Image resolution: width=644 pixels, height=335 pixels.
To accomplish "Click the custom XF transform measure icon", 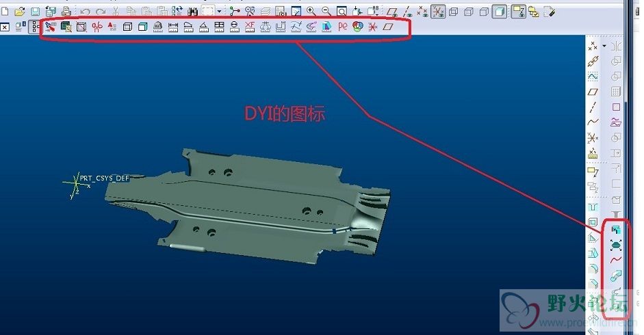I will tap(250, 27).
